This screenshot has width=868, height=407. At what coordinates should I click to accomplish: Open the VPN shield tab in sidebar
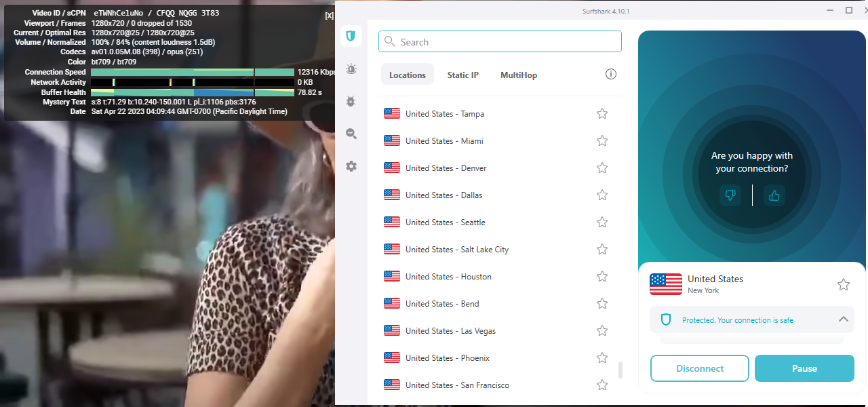click(x=351, y=36)
